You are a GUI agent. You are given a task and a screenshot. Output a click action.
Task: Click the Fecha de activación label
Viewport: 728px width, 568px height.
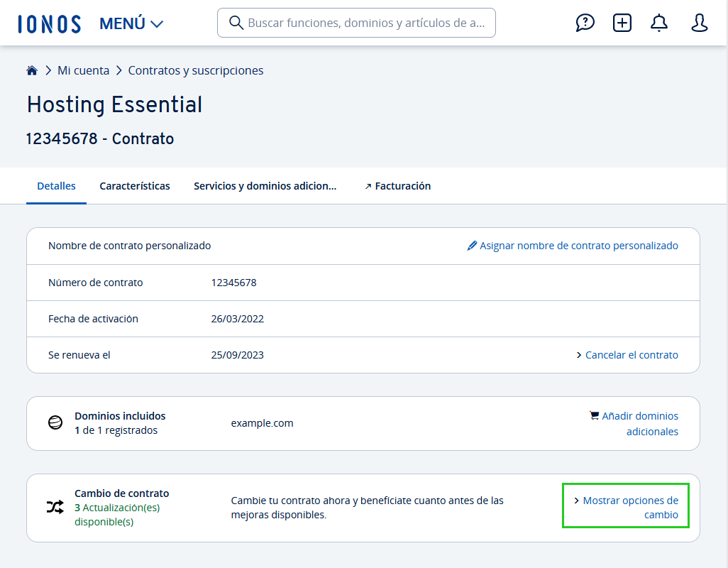[x=94, y=319]
